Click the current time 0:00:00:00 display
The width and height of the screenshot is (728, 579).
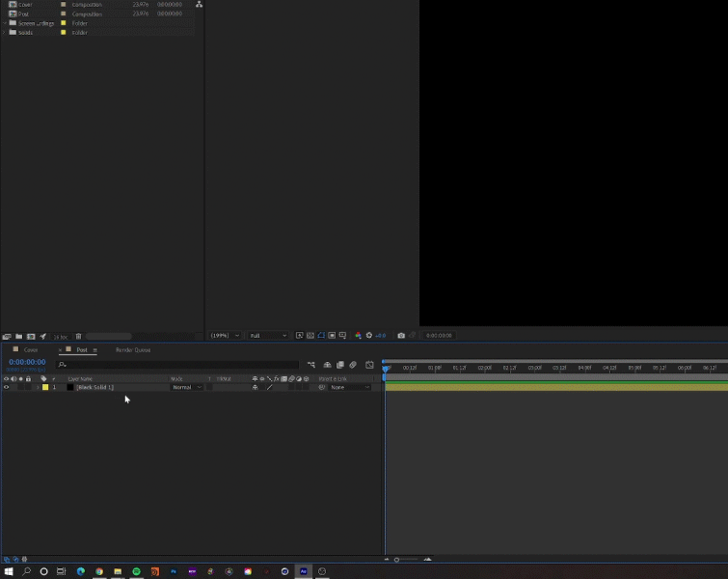pyautogui.click(x=27, y=362)
